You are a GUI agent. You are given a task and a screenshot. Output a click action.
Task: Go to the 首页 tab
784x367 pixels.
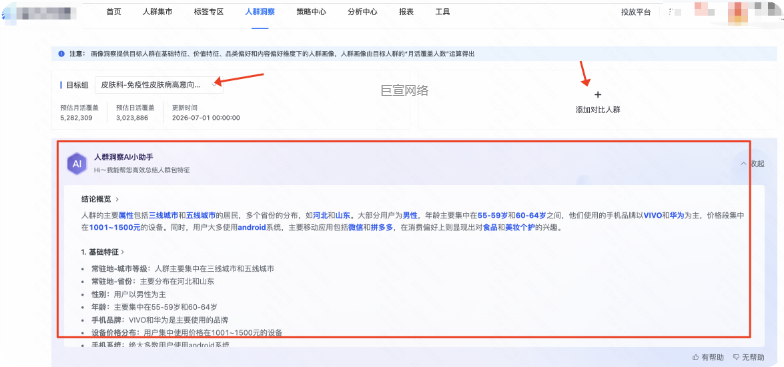click(114, 12)
